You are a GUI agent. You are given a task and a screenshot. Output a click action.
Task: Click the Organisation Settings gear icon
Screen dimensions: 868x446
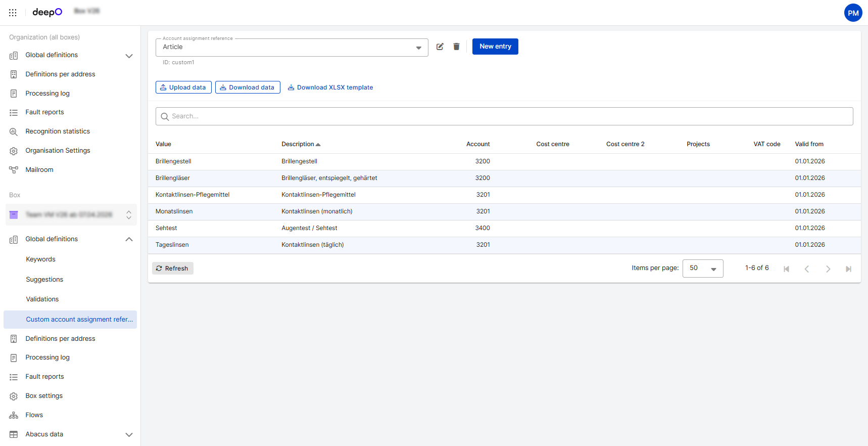point(14,151)
